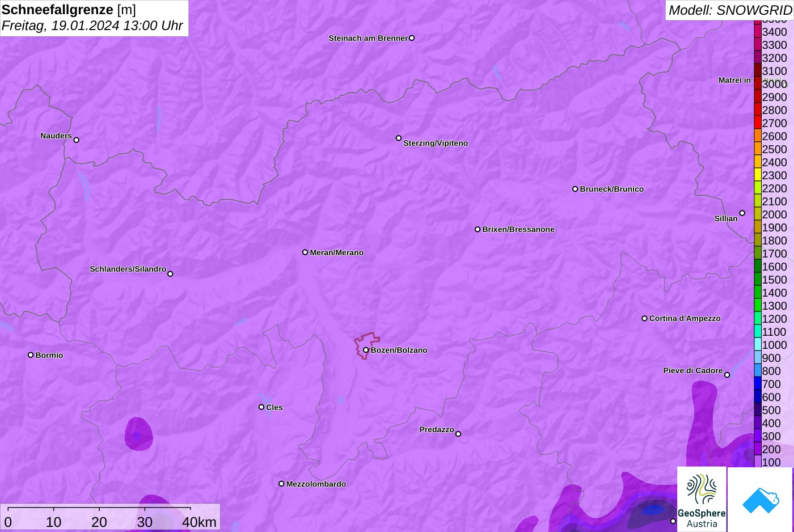
Task: Click the Modell: SNOWGRID label
Action: click(730, 10)
